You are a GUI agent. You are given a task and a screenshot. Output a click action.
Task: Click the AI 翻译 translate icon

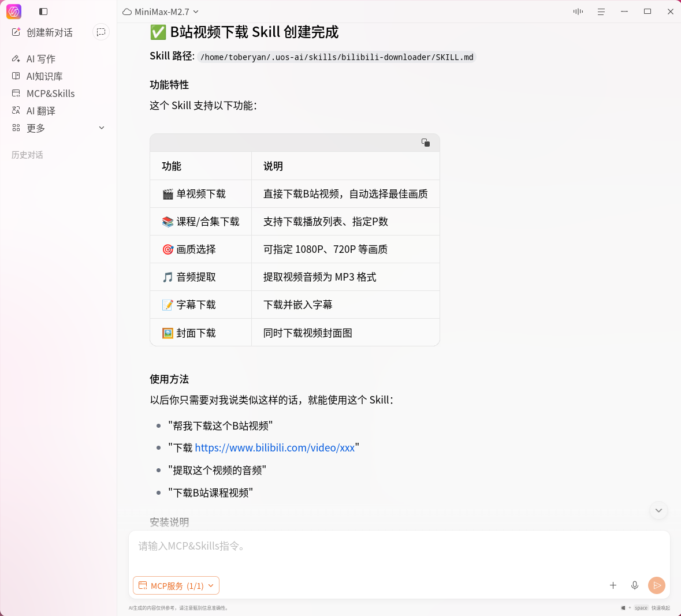coord(16,111)
